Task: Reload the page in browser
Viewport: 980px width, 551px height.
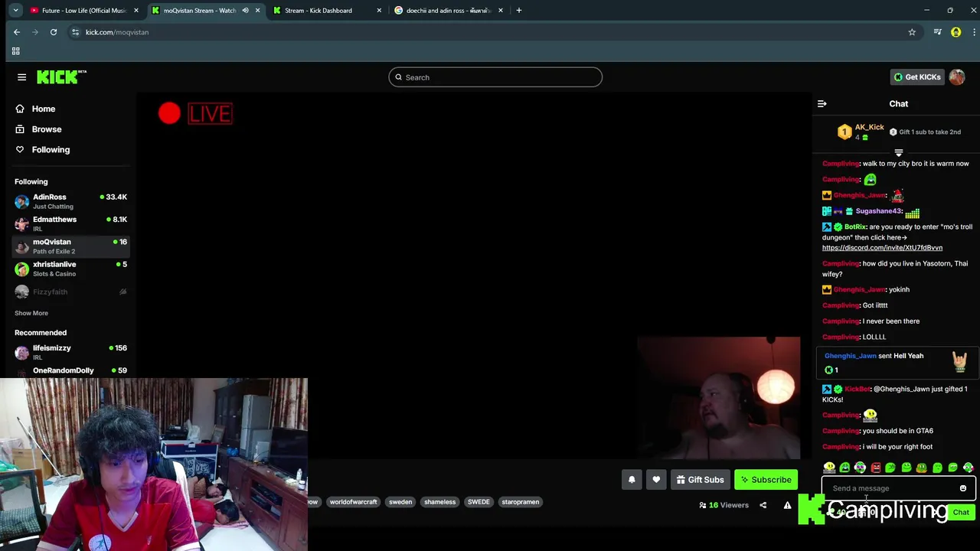Action: pos(54,32)
